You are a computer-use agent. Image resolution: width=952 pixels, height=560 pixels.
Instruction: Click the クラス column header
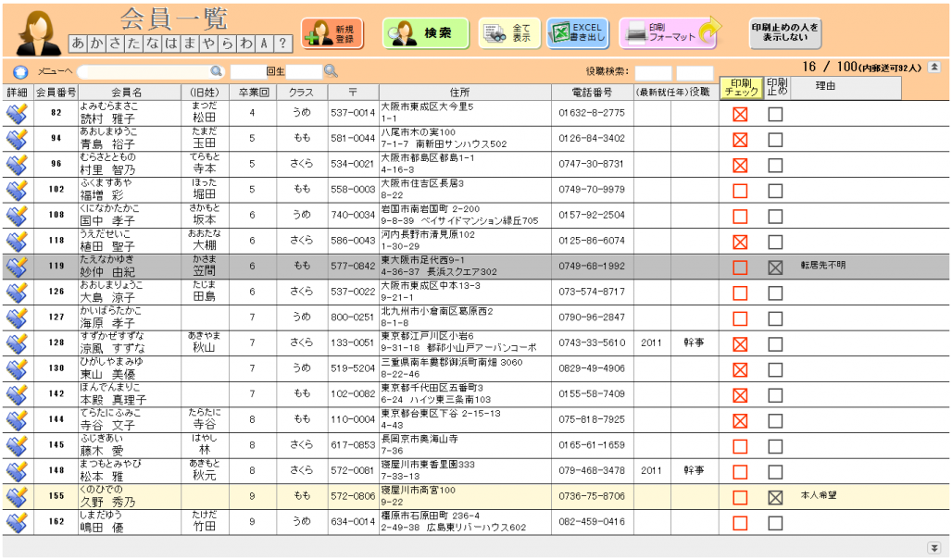tap(302, 93)
